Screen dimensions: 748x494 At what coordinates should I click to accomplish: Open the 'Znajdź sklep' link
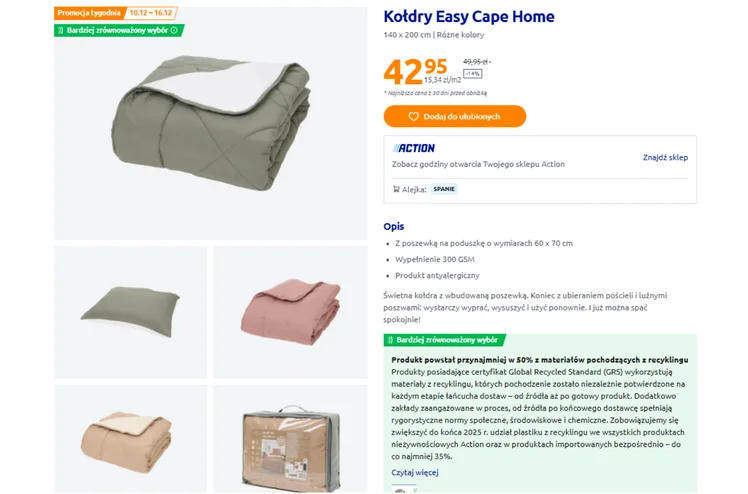[x=665, y=157]
